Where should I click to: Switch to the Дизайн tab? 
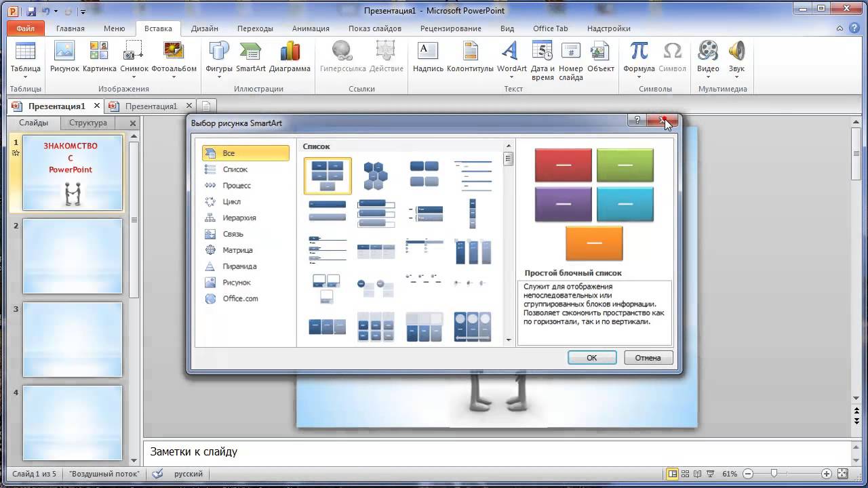[x=205, y=28]
